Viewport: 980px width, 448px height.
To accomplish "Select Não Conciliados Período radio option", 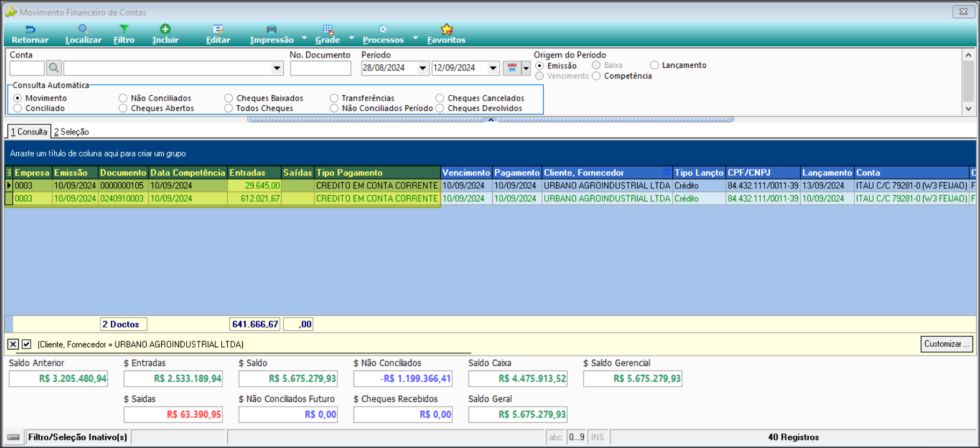I will click(334, 108).
